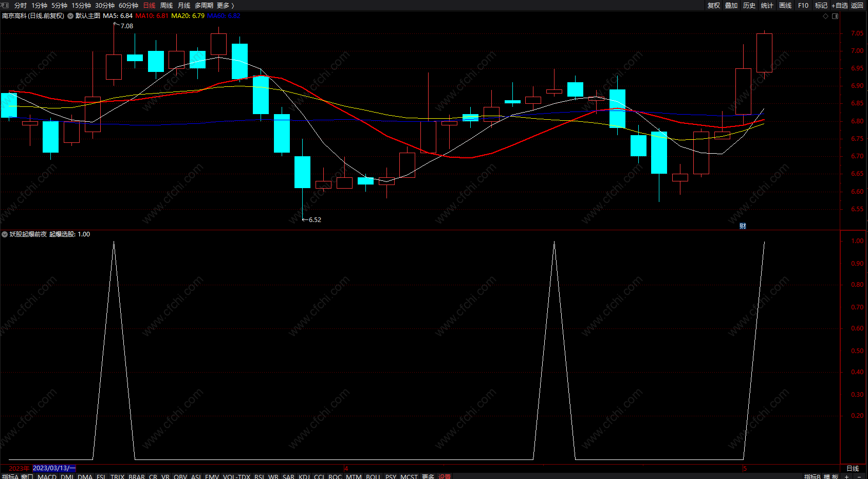The width and height of the screenshot is (868, 479).
Task: Click the 财 marker under the candlestick chart
Action: pos(743,226)
